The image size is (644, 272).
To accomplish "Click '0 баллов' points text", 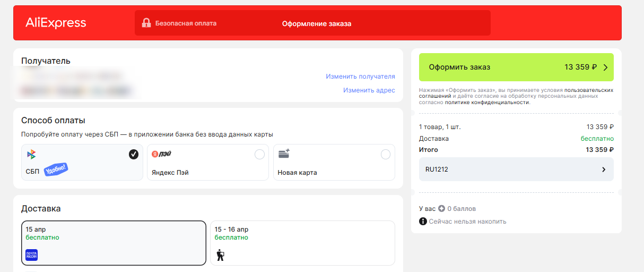I will click(x=462, y=209).
